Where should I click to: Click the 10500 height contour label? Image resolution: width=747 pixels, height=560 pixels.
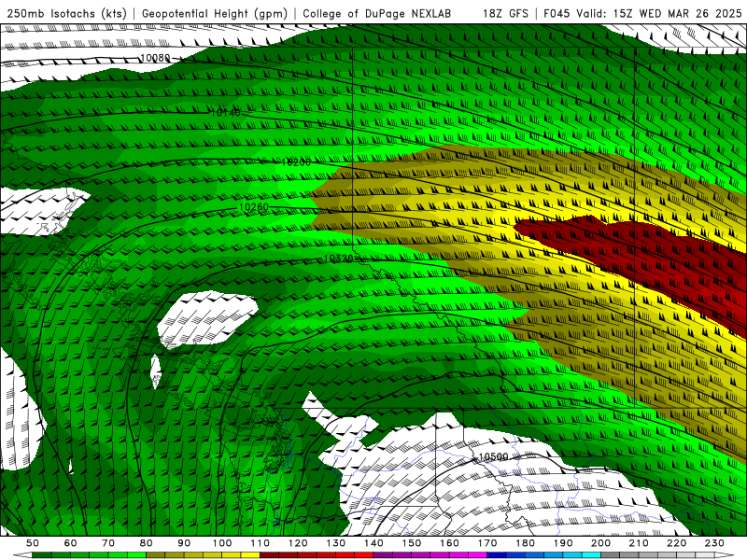494,456
